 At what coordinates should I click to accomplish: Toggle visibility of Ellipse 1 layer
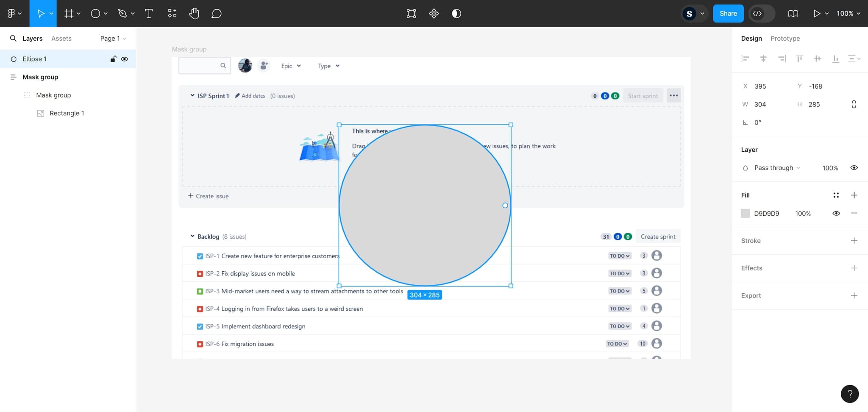pyautogui.click(x=125, y=59)
